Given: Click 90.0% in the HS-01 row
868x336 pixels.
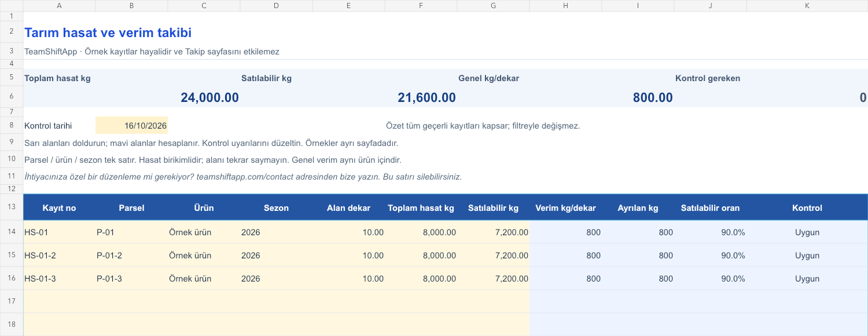Looking at the screenshot, I should pos(710,232).
